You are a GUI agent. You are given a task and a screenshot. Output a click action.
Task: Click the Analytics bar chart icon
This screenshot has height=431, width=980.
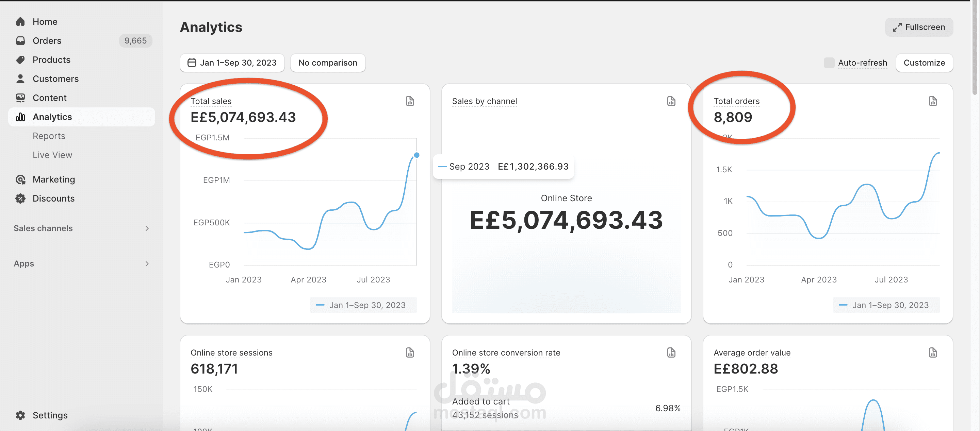coord(20,117)
